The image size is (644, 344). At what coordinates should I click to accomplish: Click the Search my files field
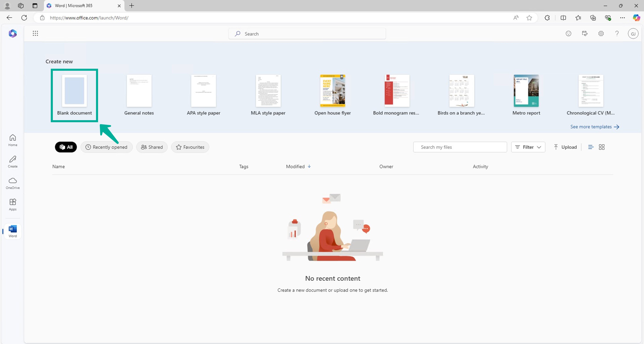click(460, 147)
